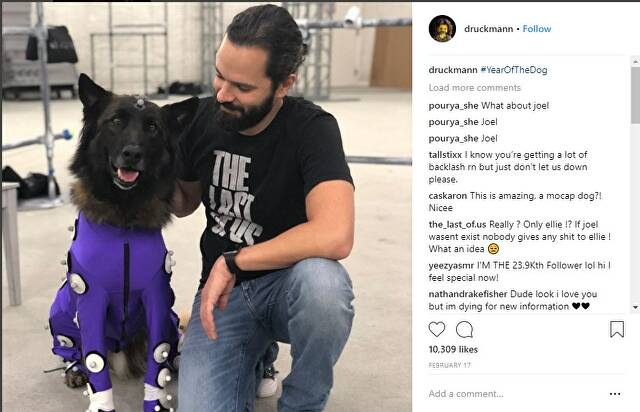Open druckmann profile avatar picture

click(442, 29)
